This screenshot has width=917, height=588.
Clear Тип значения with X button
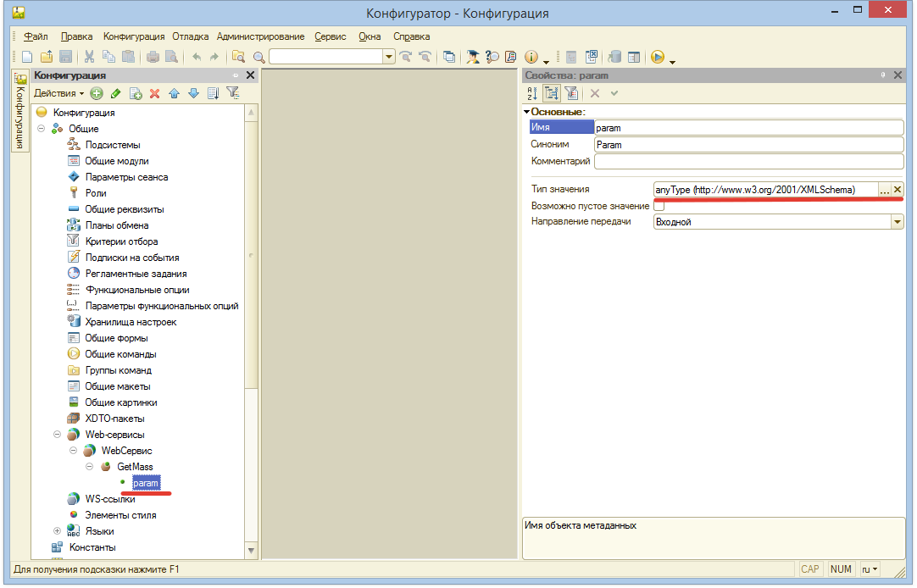point(898,190)
